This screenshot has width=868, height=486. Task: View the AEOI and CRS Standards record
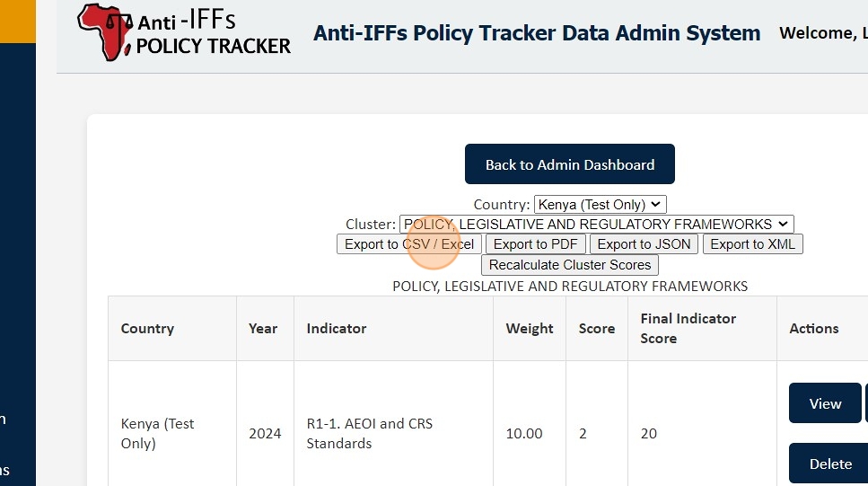[x=824, y=403]
